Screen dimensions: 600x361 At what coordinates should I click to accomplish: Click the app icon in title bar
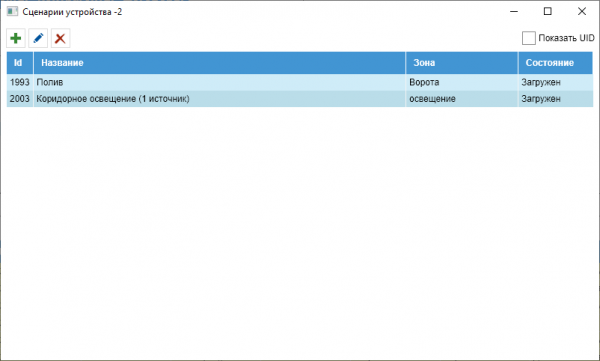(12, 11)
